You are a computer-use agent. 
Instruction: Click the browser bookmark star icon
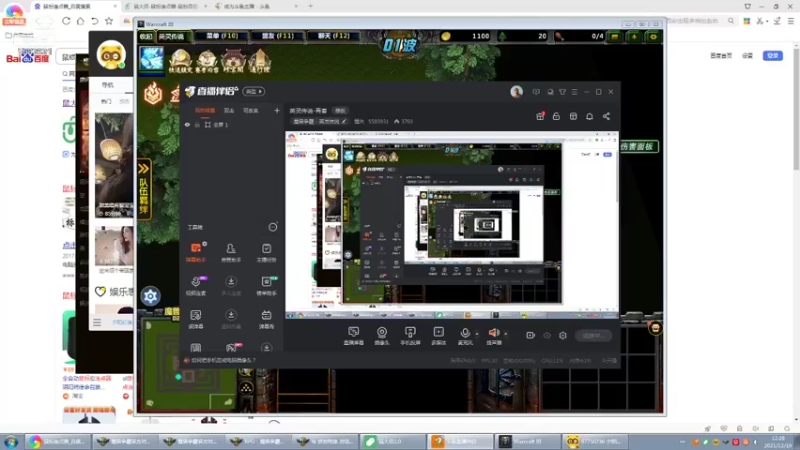point(109,21)
